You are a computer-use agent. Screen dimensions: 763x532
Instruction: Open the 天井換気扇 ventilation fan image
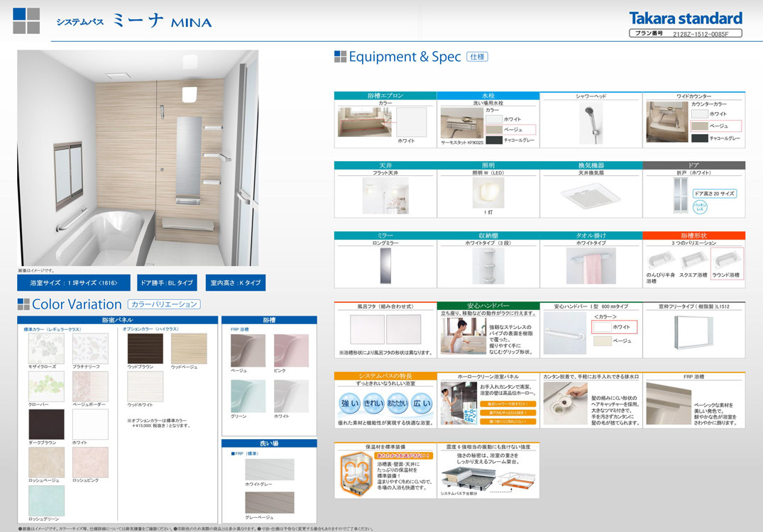(591, 196)
